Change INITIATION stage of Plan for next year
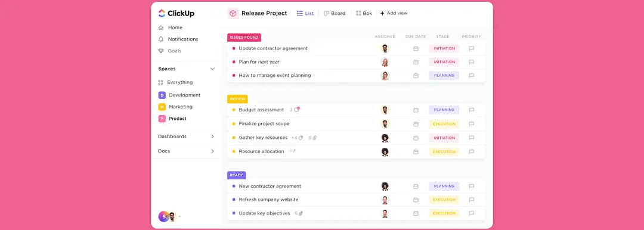644x230 pixels. (x=444, y=62)
